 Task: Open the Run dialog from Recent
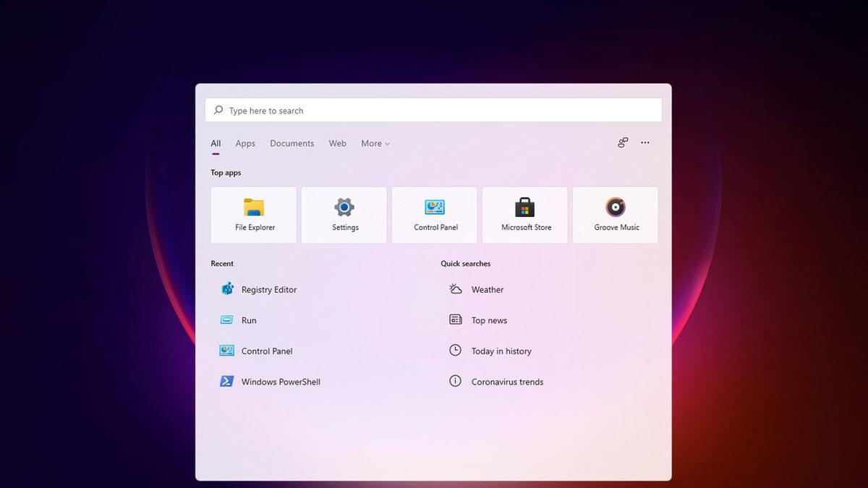pos(249,320)
